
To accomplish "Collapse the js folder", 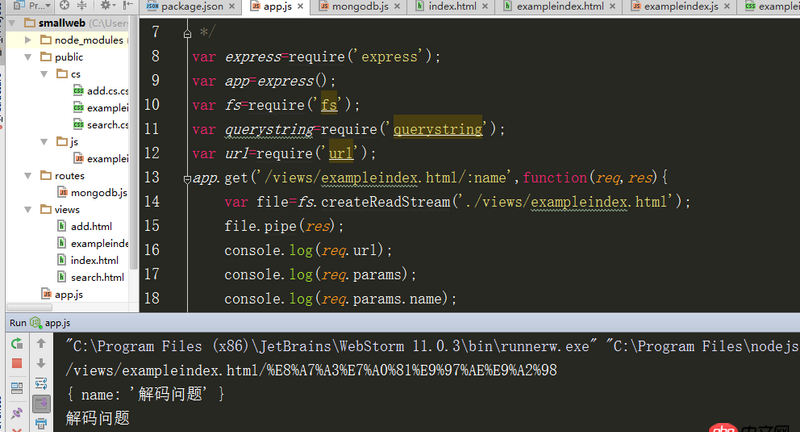I will pyautogui.click(x=44, y=142).
